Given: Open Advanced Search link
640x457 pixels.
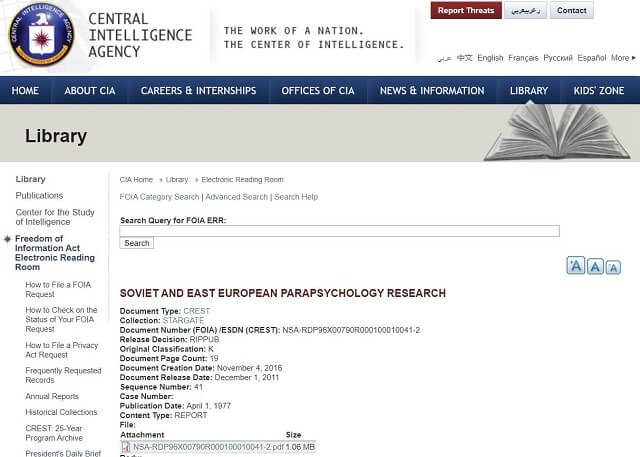Looking at the screenshot, I should [x=236, y=197].
